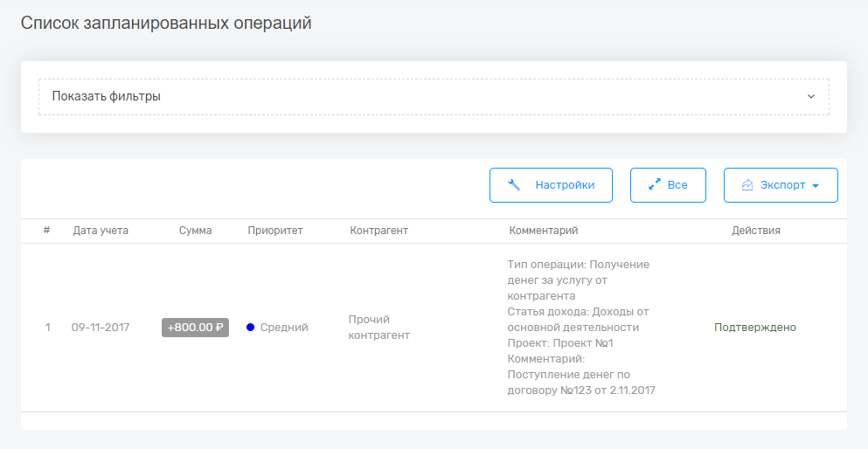868x449 pixels.
Task: Click the Комментарий column header
Action: [544, 231]
